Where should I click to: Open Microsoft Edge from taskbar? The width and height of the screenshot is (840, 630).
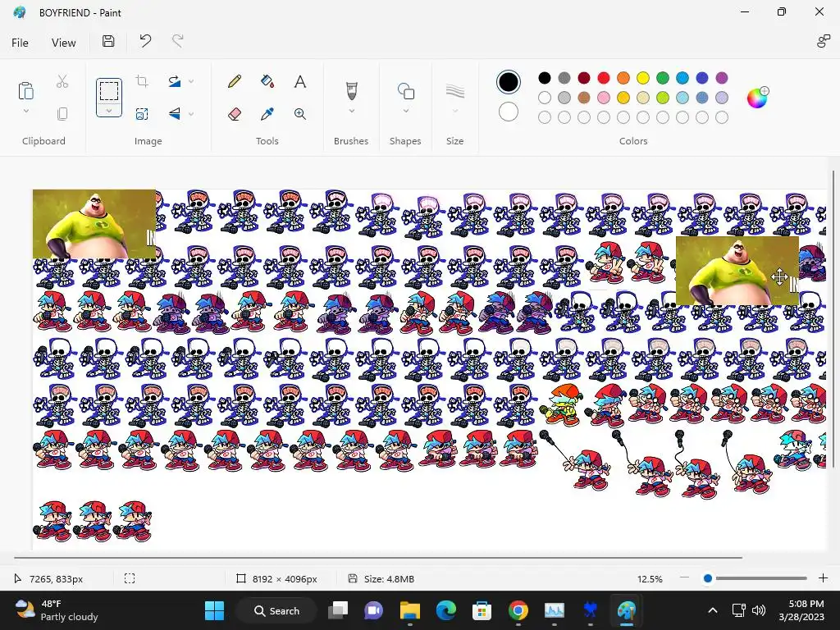(x=445, y=610)
